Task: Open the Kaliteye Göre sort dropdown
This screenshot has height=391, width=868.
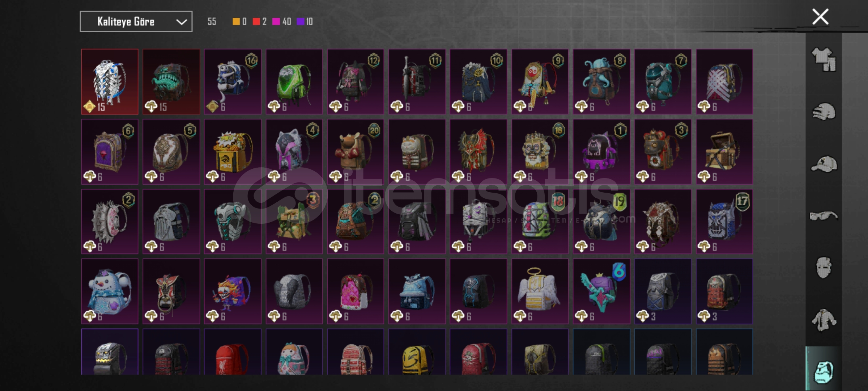Action: click(136, 22)
